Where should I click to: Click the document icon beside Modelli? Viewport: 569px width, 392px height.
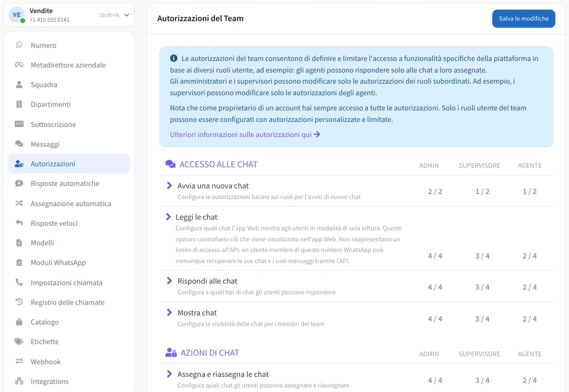(19, 242)
